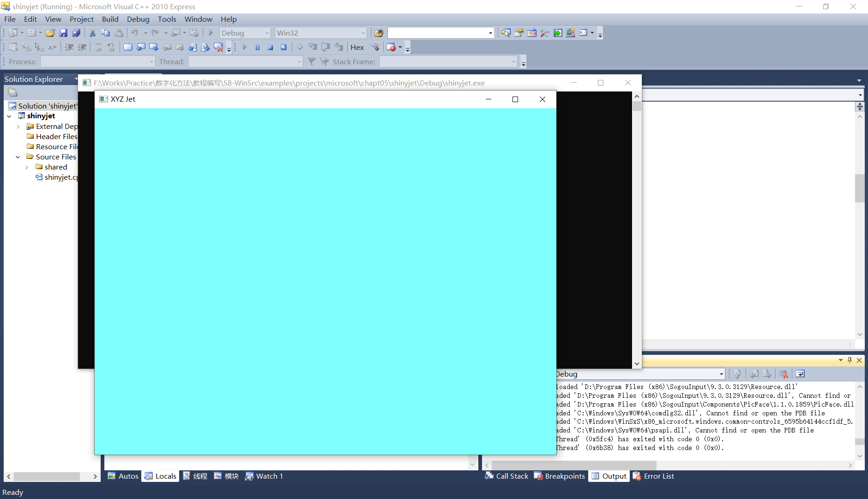This screenshot has height=499, width=868.
Task: Switch to the Output tab
Action: [x=609, y=476]
